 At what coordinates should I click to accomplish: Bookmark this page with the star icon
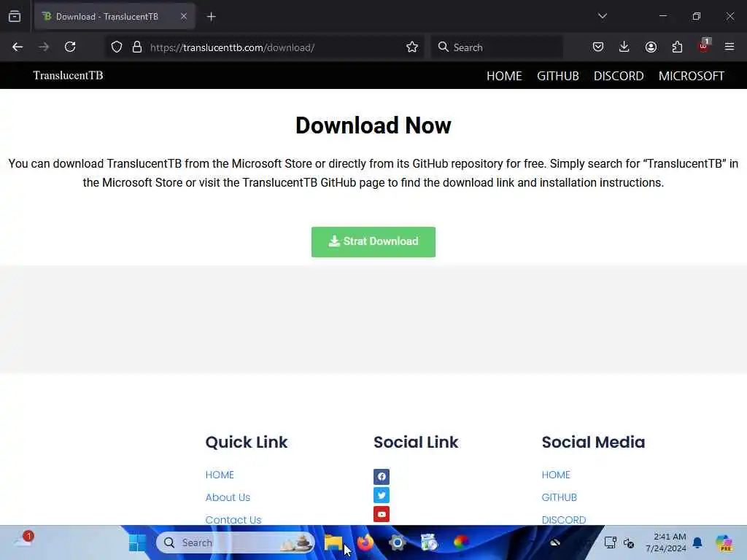pos(412,47)
